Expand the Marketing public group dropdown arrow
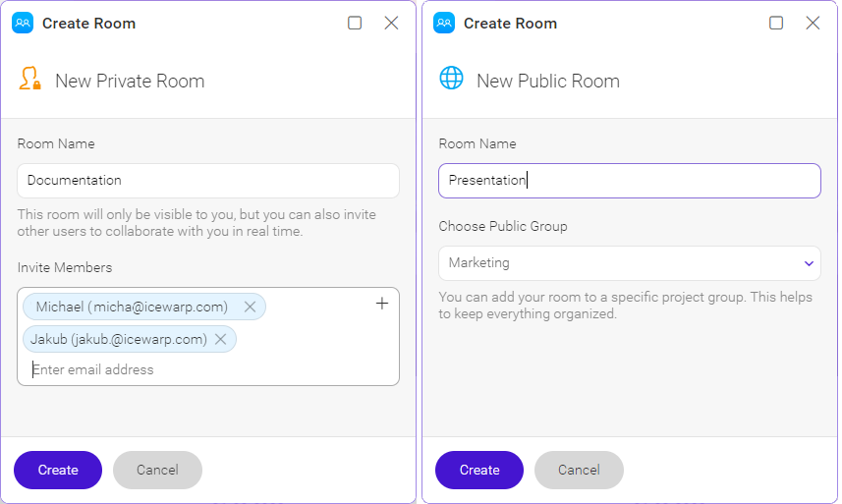 [809, 263]
